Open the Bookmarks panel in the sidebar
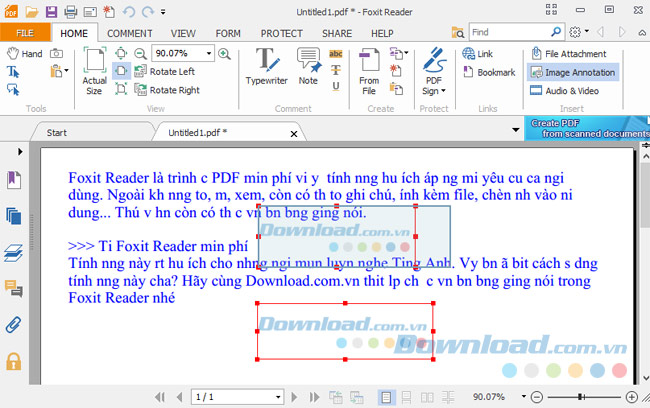This screenshot has width=650, height=408. (14, 181)
